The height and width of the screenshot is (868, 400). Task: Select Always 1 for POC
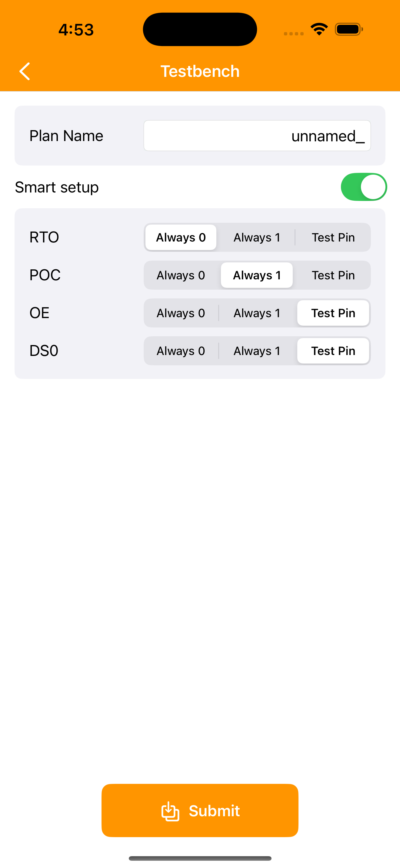[257, 275]
